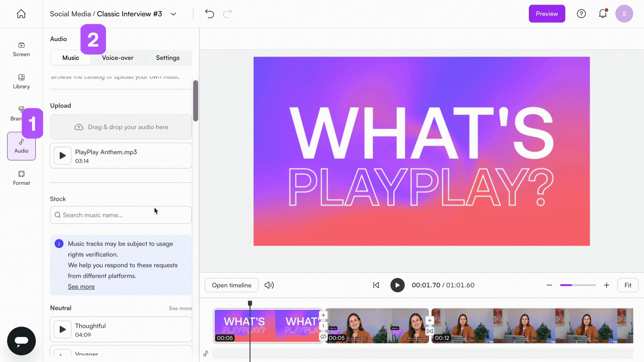Open the Library sidebar panel

coord(21,82)
